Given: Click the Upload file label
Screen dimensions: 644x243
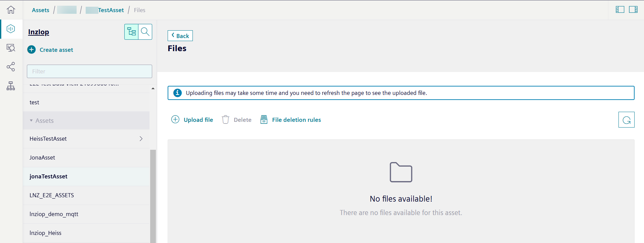Looking at the screenshot, I should 198,120.
